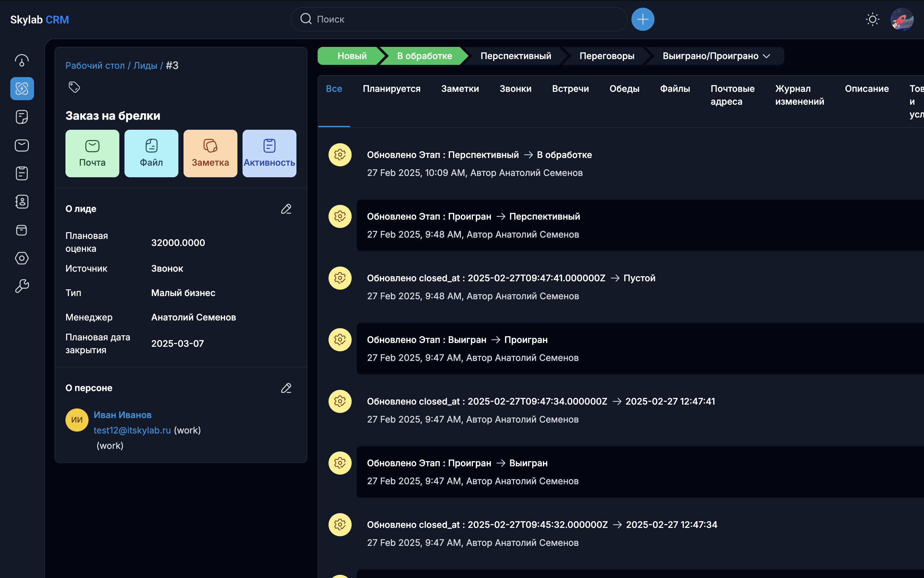
Task: Open the dashboard gauge icon in sidebar
Action: [22, 60]
